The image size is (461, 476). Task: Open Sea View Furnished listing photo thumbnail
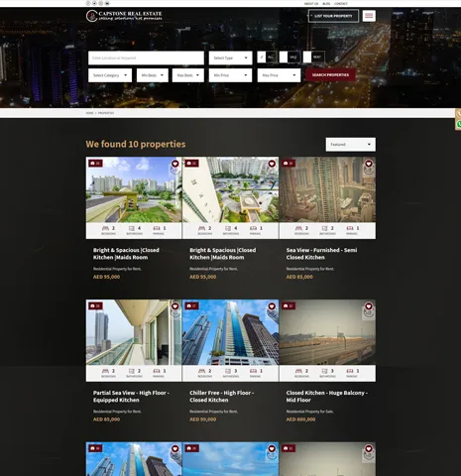(327, 189)
